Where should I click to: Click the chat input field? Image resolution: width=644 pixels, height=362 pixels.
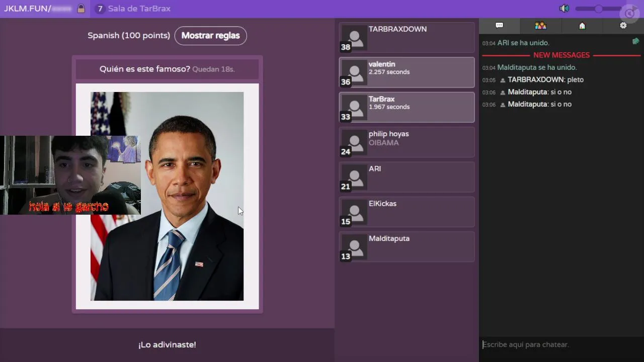pyautogui.click(x=561, y=344)
